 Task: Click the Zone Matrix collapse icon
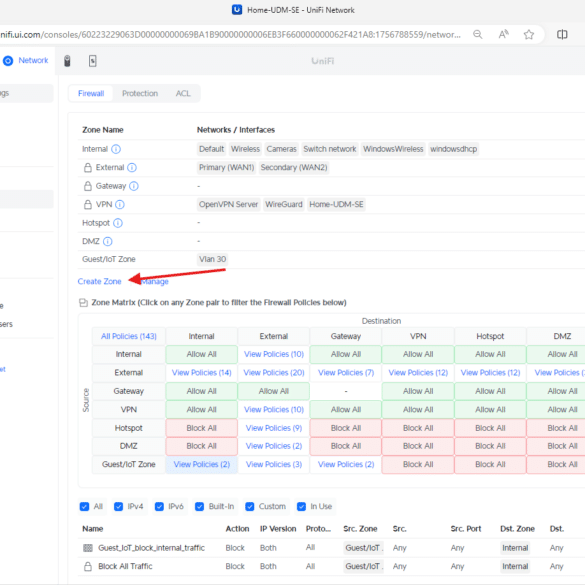[84, 303]
